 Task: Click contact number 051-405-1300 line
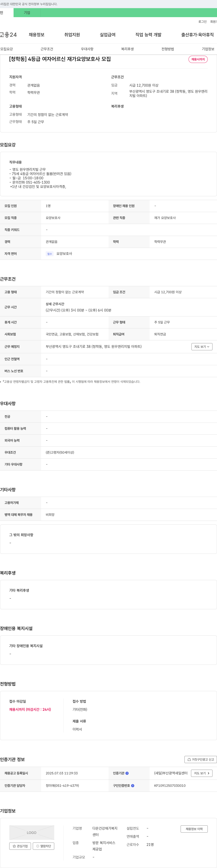(30, 182)
